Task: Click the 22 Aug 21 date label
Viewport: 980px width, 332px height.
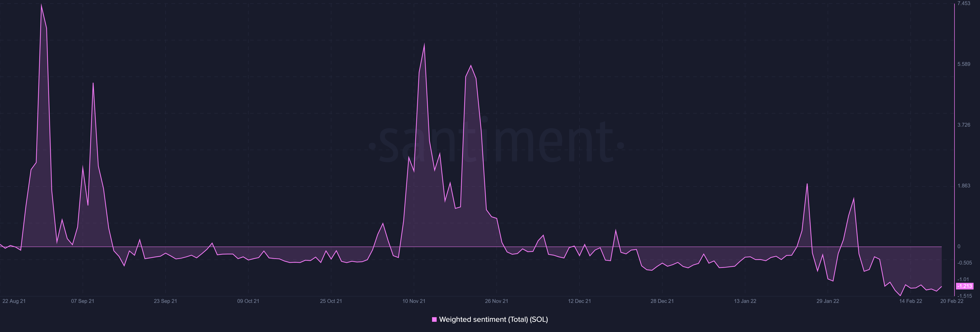Action: click(14, 301)
